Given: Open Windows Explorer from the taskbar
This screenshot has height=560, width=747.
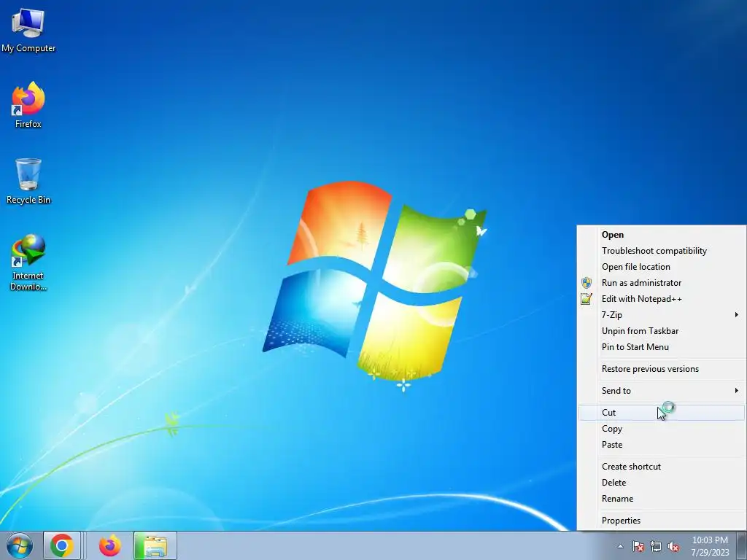Looking at the screenshot, I should [x=155, y=545].
